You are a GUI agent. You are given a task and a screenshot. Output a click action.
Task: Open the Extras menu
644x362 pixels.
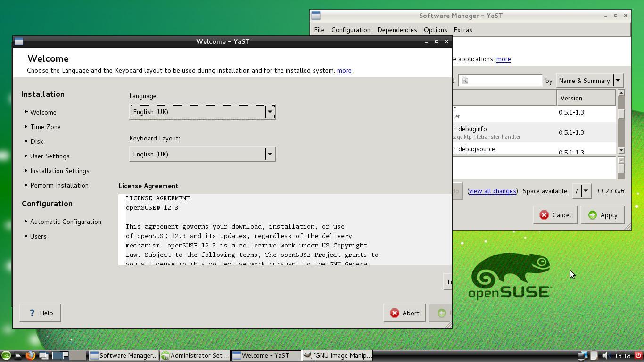(x=463, y=30)
